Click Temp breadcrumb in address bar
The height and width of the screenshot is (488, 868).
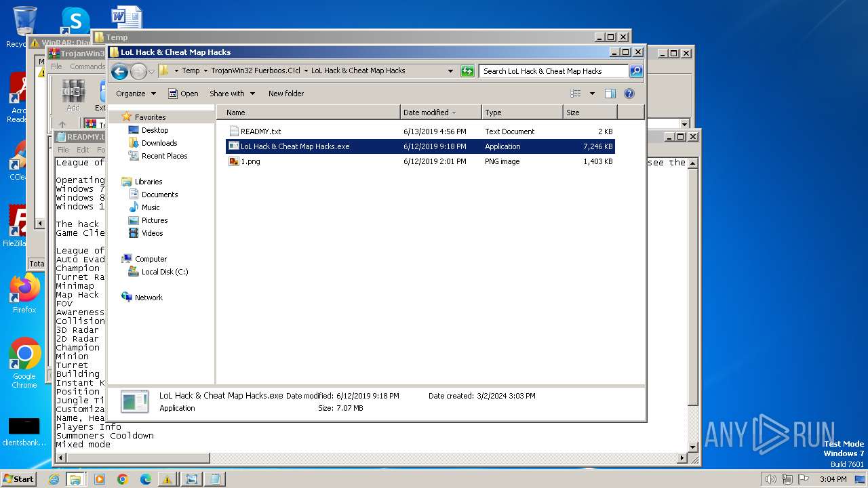tap(191, 70)
